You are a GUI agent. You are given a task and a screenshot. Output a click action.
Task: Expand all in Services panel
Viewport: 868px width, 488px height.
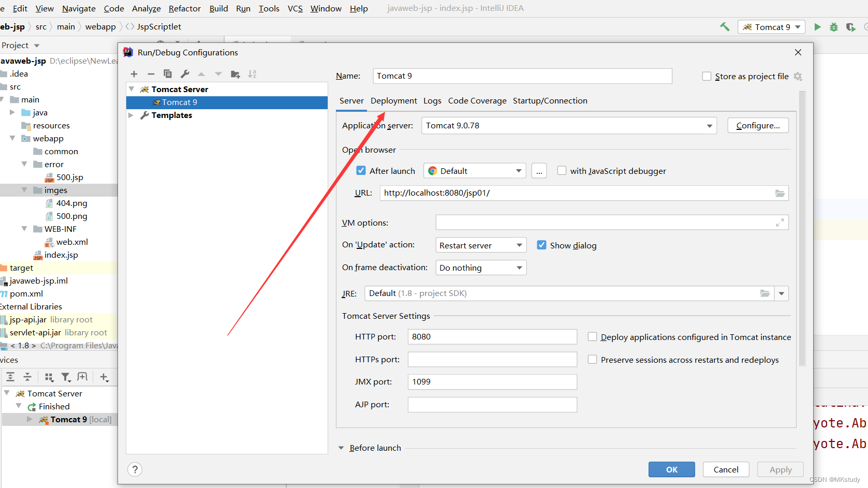(10, 377)
